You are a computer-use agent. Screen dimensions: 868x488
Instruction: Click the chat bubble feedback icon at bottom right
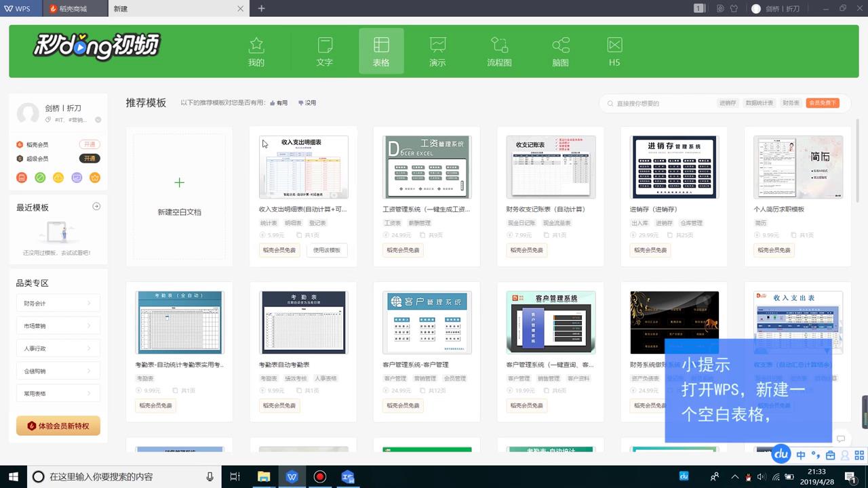[x=841, y=439]
